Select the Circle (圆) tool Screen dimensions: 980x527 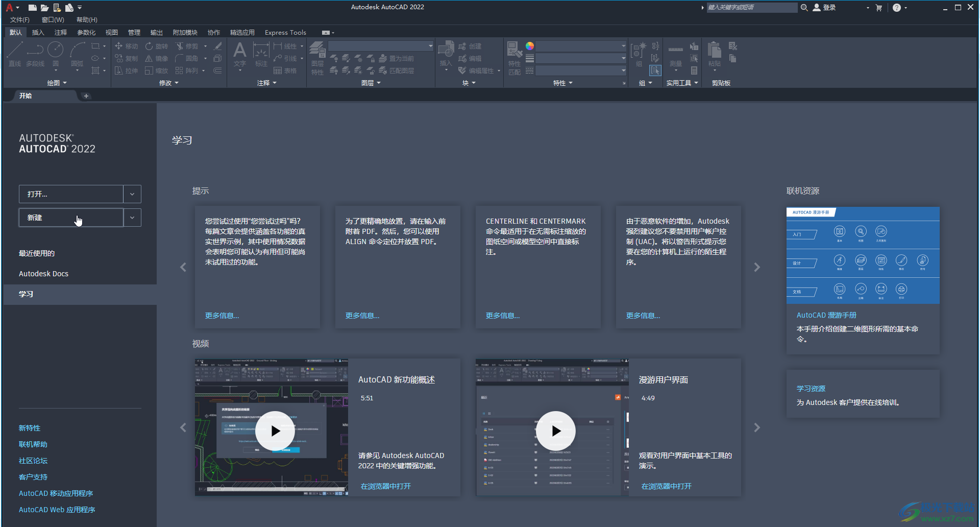[56, 54]
